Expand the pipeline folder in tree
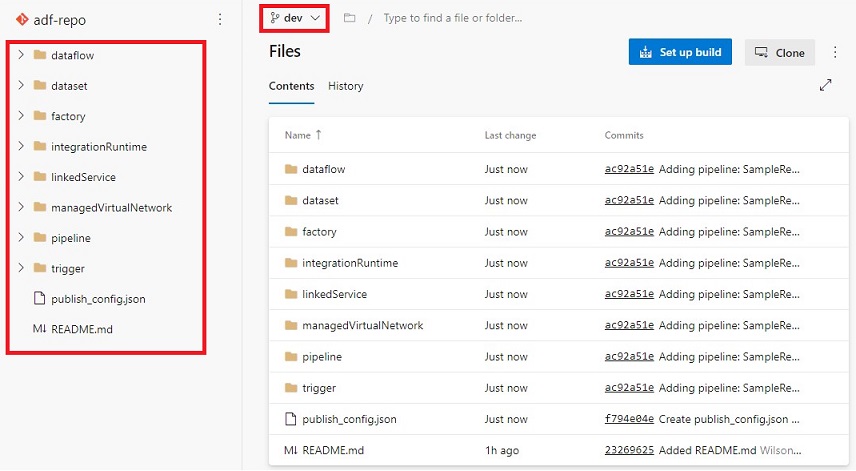 click(x=21, y=237)
